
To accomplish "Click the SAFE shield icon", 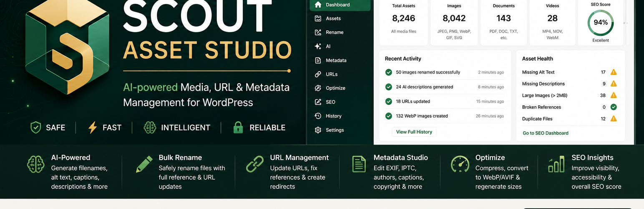I will (36, 127).
